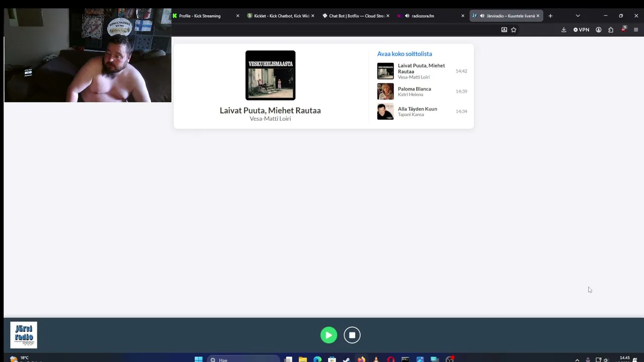644x362 pixels.
Task: Select Paloma Blanca album thumbnail
Action: click(385, 92)
